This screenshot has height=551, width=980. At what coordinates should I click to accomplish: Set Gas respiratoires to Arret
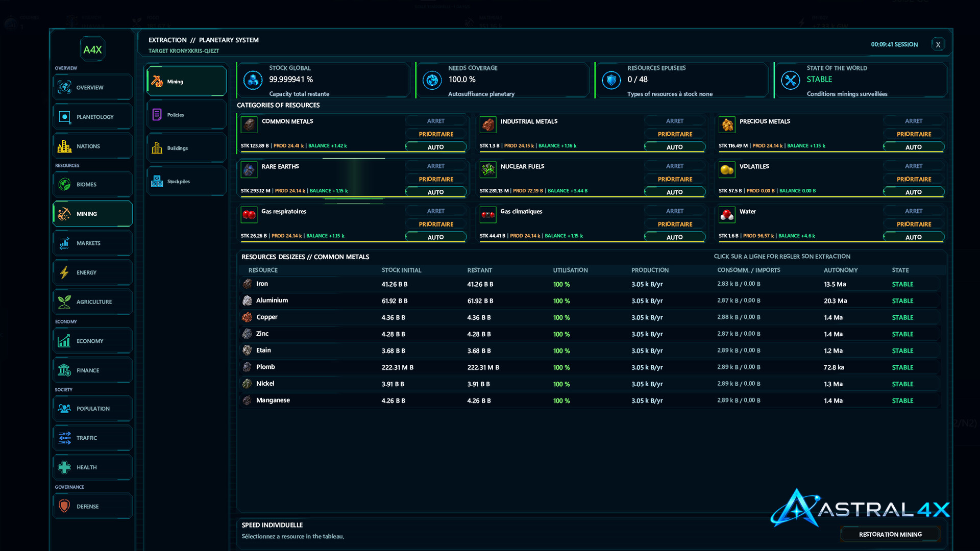(436, 211)
